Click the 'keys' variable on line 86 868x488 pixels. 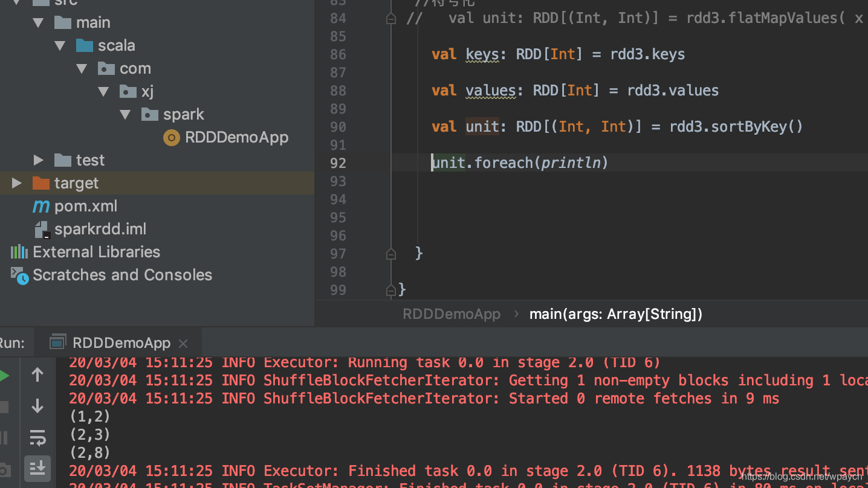482,54
